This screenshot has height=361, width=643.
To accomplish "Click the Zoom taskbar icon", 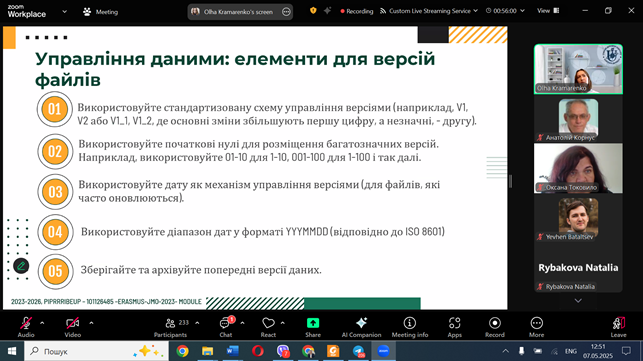I will tap(383, 351).
